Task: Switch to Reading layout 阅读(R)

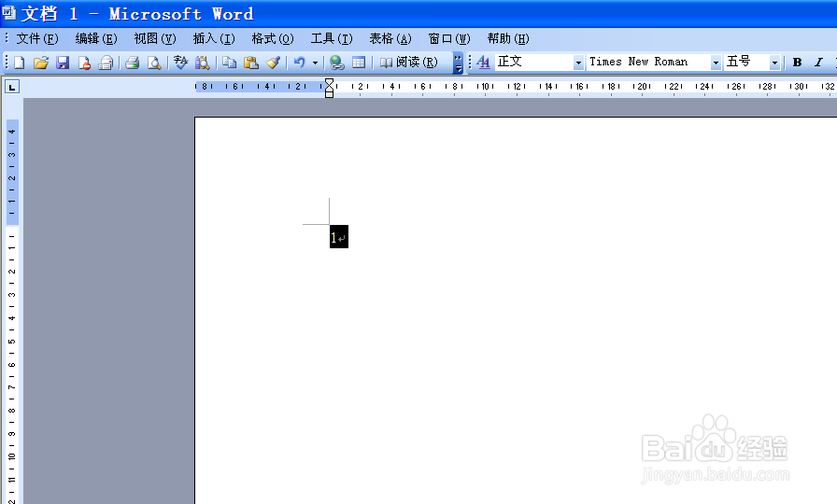Action: click(409, 63)
